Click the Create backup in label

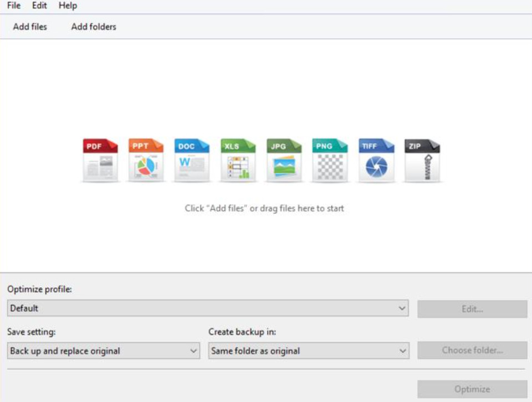click(242, 332)
